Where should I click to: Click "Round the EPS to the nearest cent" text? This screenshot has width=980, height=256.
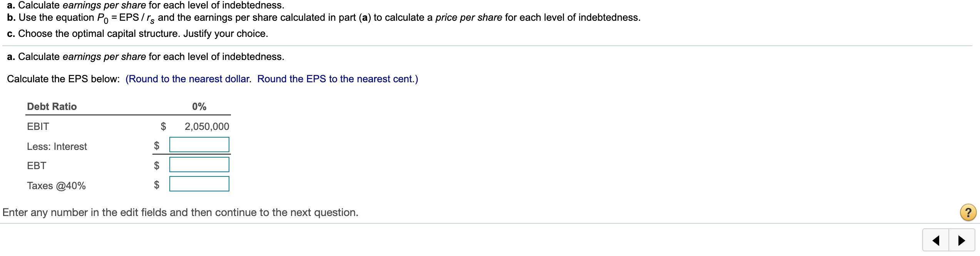pyautogui.click(x=338, y=79)
